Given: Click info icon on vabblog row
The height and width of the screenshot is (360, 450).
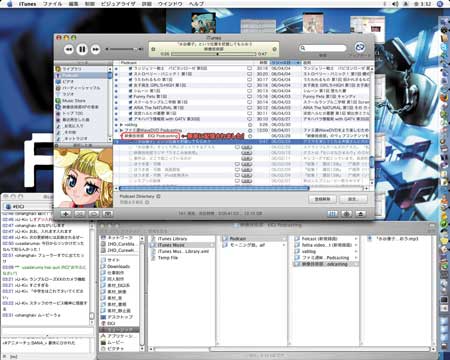Looking at the screenshot, I should 250,125.
